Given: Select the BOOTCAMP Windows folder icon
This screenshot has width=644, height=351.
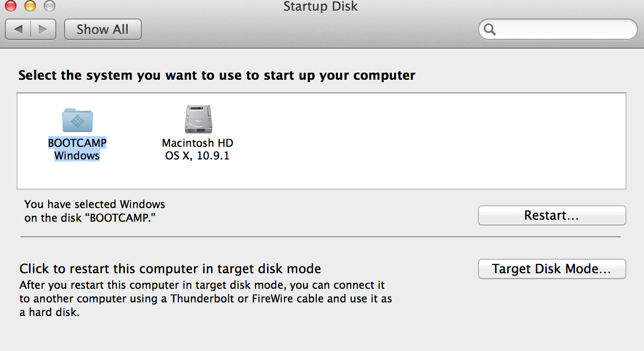Looking at the screenshot, I should click(77, 120).
